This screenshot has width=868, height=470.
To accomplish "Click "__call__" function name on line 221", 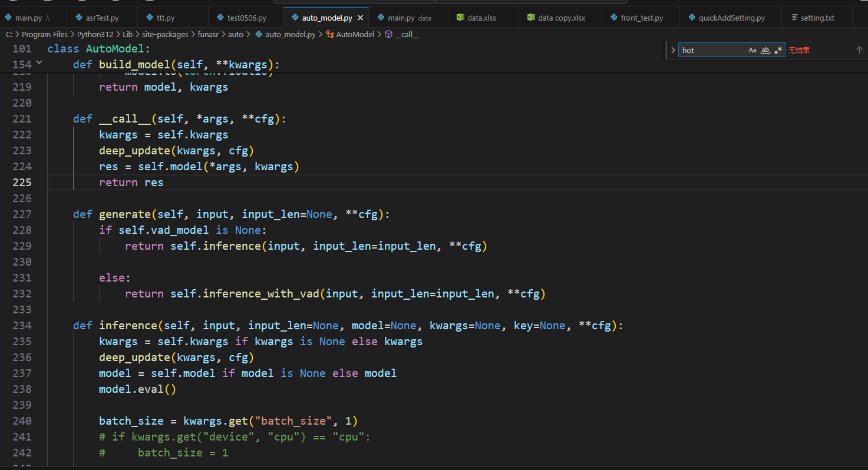I will coord(125,119).
